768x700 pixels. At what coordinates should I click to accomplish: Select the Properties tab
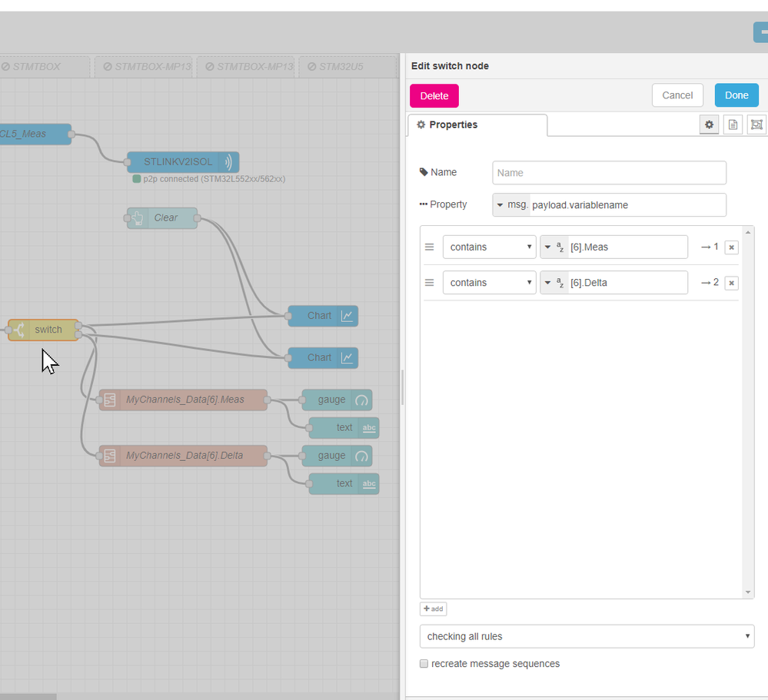(x=477, y=124)
